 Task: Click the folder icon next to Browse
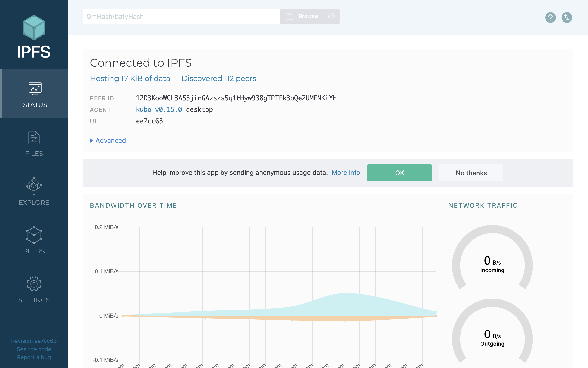click(x=289, y=17)
